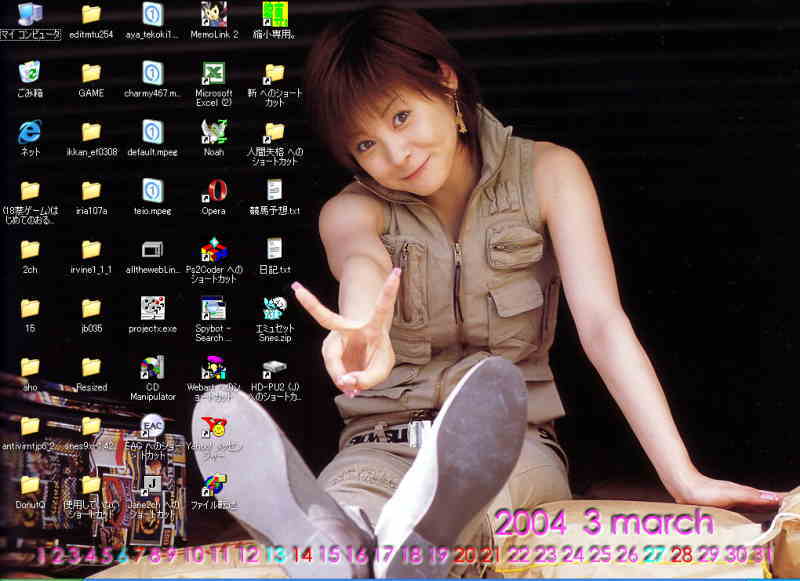The height and width of the screenshot is (581, 800).
Task: Select the Spybot Search shortcut
Action: click(x=213, y=308)
